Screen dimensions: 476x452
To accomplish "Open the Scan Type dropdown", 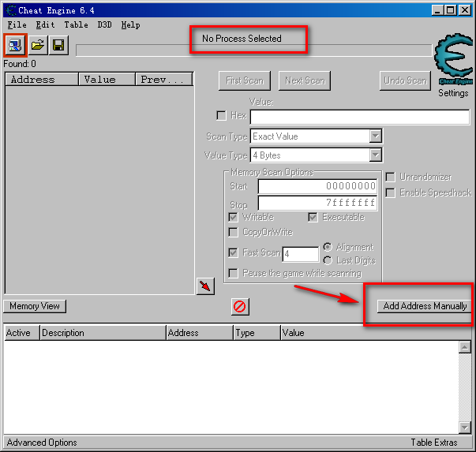I will tap(376, 136).
